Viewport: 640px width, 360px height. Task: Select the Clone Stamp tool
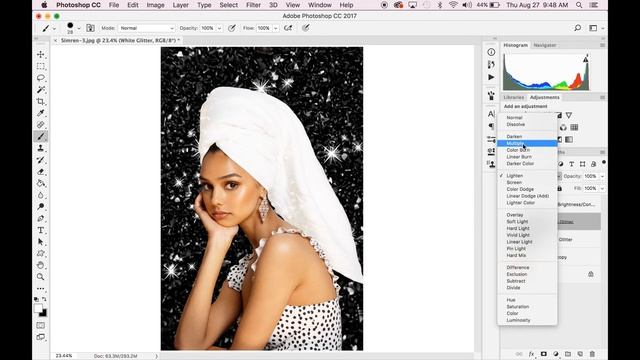pos(40,148)
